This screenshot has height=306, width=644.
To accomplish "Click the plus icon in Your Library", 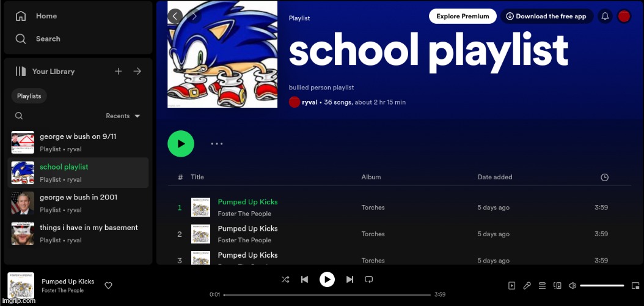I will 119,72.
